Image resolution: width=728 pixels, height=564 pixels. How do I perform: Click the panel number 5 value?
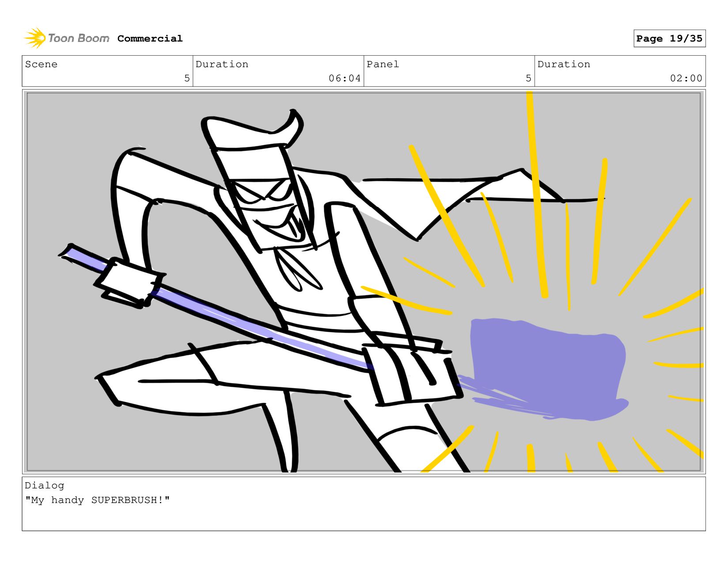(x=528, y=78)
